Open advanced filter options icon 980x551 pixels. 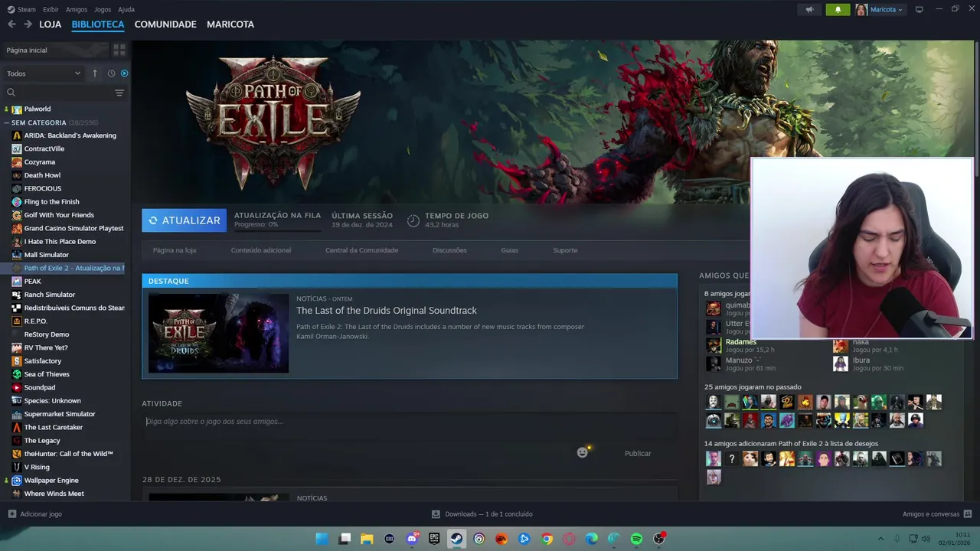point(119,93)
